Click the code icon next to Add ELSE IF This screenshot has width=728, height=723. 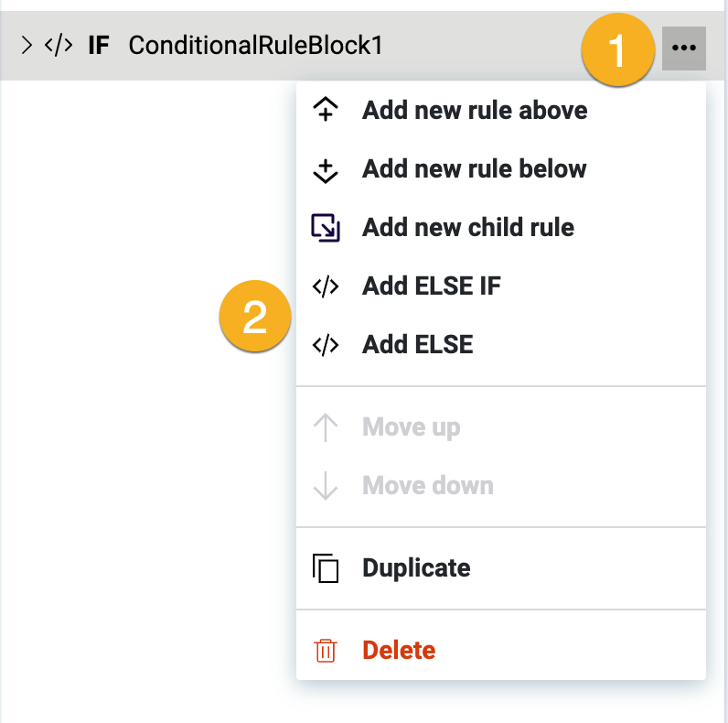coord(326,286)
